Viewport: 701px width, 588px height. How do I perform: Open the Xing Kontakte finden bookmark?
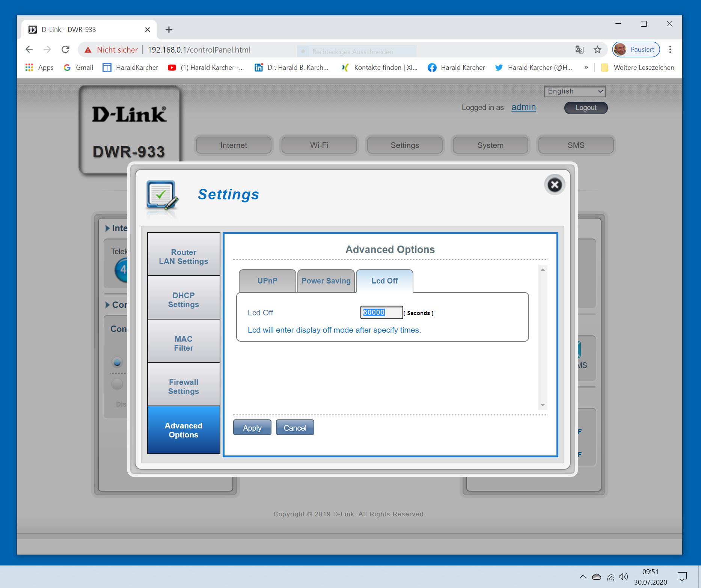coord(379,68)
